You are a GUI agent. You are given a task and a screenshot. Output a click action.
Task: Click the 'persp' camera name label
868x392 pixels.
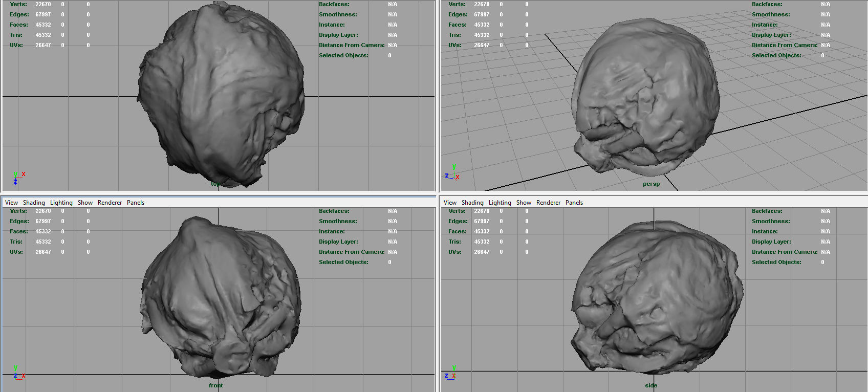click(x=651, y=184)
